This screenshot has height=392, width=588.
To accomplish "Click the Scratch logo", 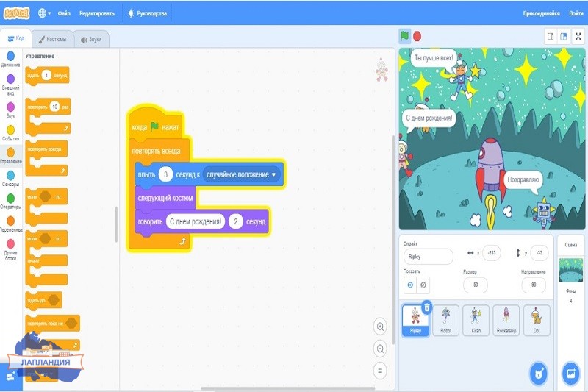I will [16, 13].
